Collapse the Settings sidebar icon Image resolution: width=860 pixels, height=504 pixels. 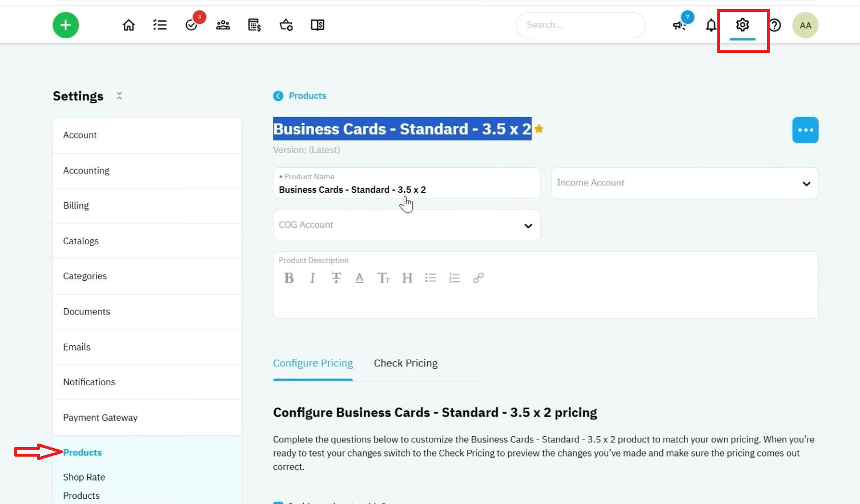coord(119,96)
